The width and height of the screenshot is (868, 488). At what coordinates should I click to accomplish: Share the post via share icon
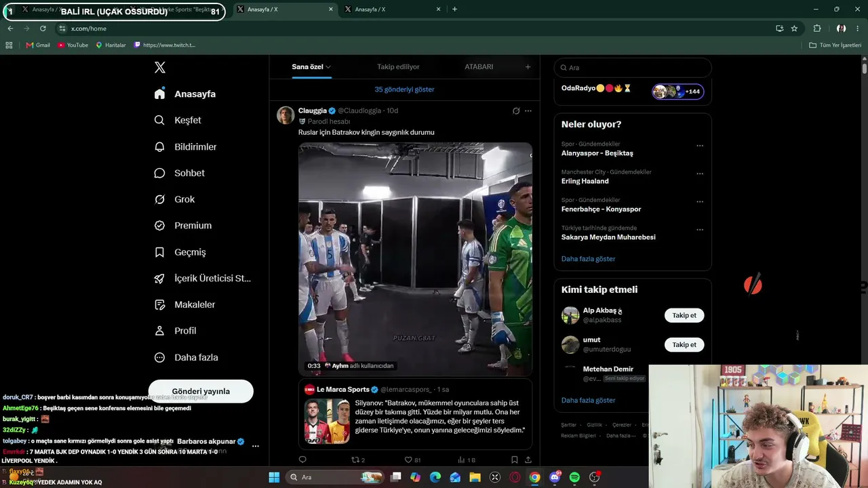(x=528, y=460)
